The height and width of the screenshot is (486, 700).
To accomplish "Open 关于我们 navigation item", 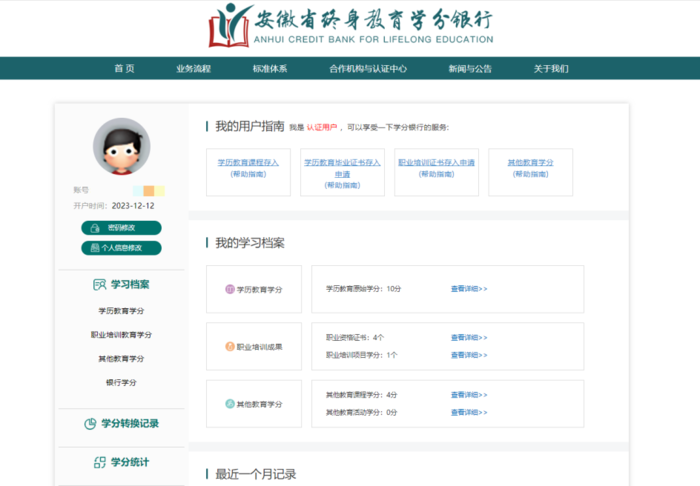I will [x=551, y=69].
